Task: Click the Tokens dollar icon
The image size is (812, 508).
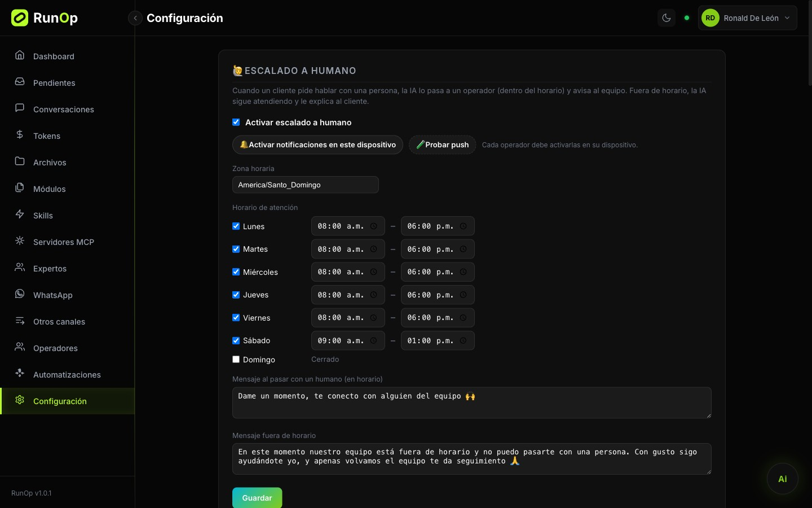Action: [x=20, y=135]
